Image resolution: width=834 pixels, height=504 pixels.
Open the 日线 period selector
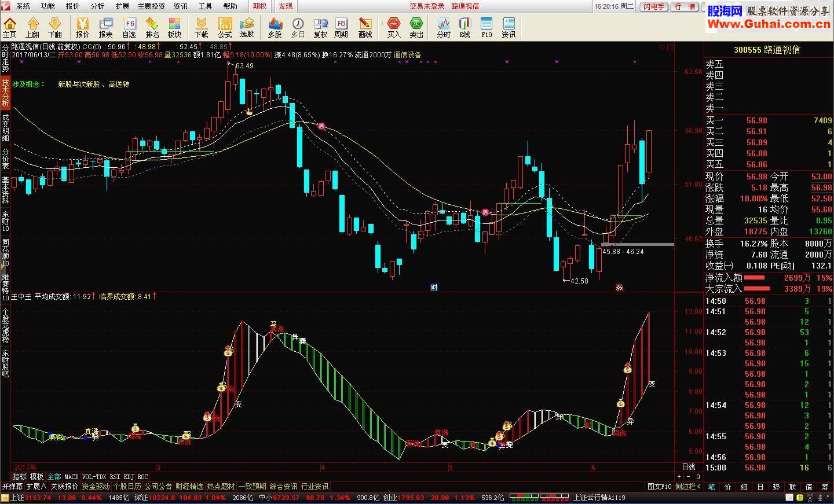click(689, 467)
